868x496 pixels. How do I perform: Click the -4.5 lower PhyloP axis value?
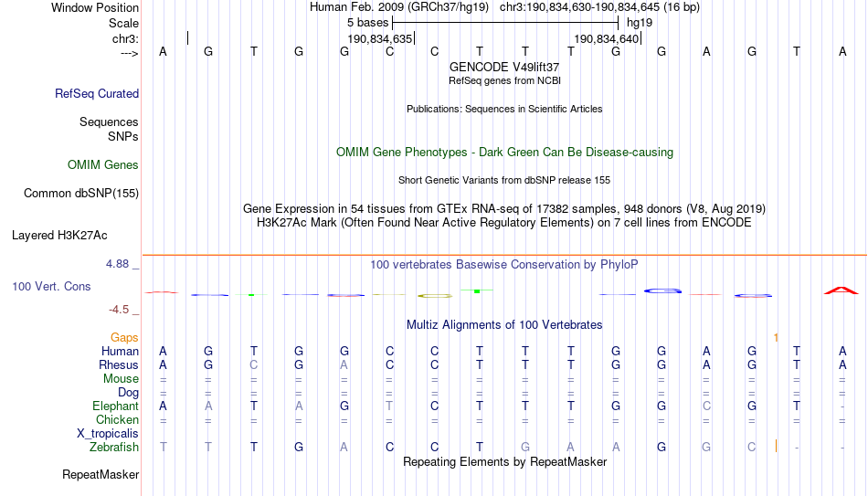pyautogui.click(x=119, y=310)
